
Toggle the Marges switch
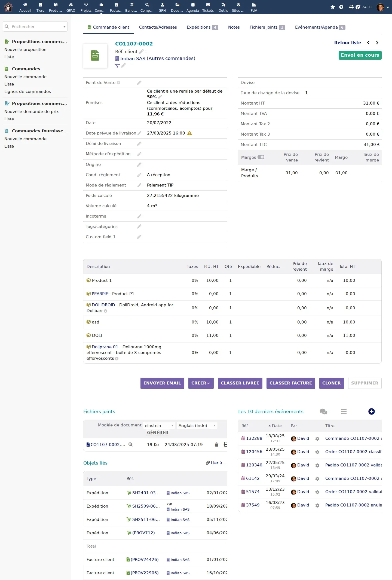click(x=261, y=157)
